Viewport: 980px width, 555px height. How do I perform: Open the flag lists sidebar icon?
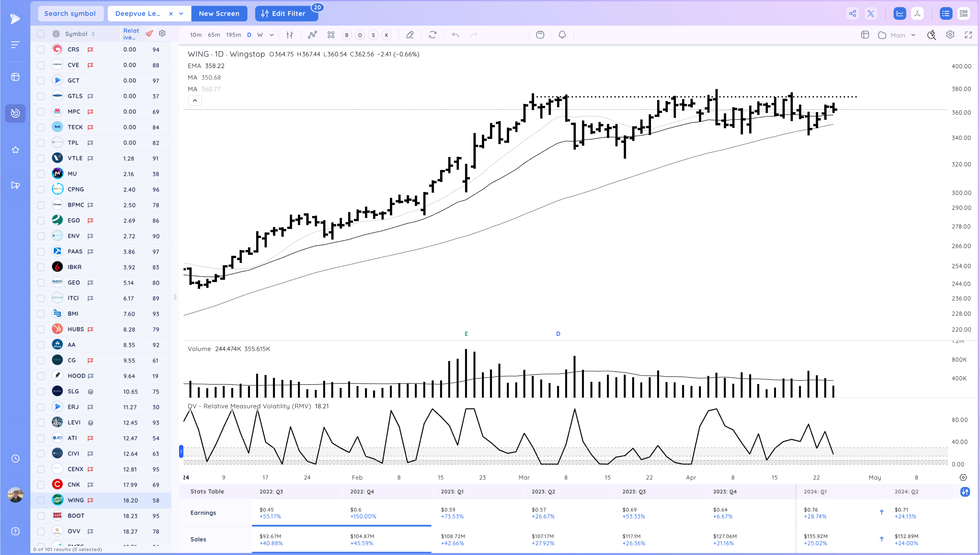click(x=15, y=185)
